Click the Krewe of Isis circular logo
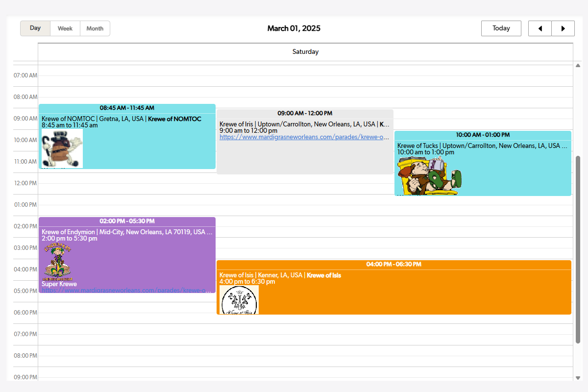This screenshot has width=588, height=392. point(239,300)
